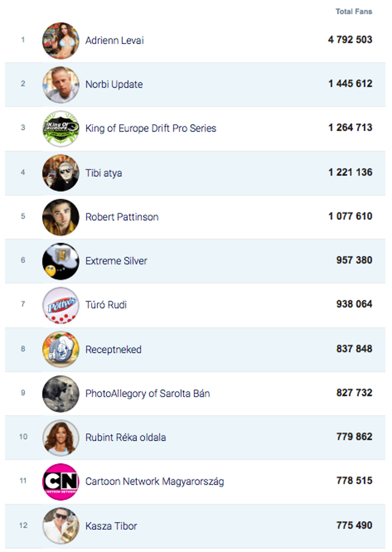Image resolution: width=392 pixels, height=552 pixels.
Task: Click the Extreme Silver page icon
Action: pos(60,261)
